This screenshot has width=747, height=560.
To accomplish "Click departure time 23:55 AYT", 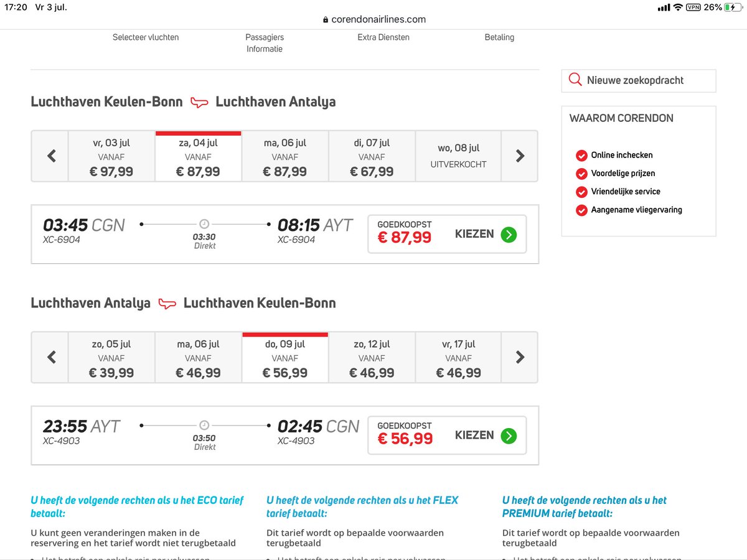I will (x=82, y=426).
